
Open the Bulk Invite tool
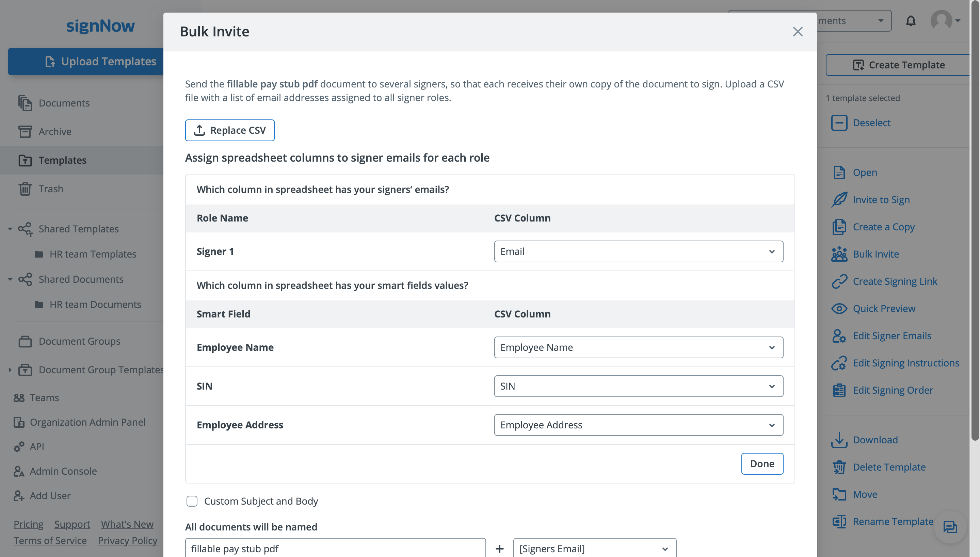point(876,253)
